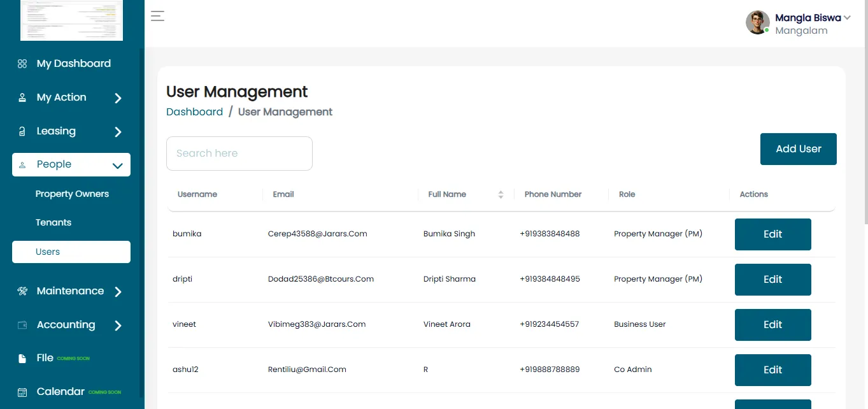Viewport: 868px width, 409px height.
Task: Open the Mangla Biswa account dropdown arrow
Action: tap(847, 18)
